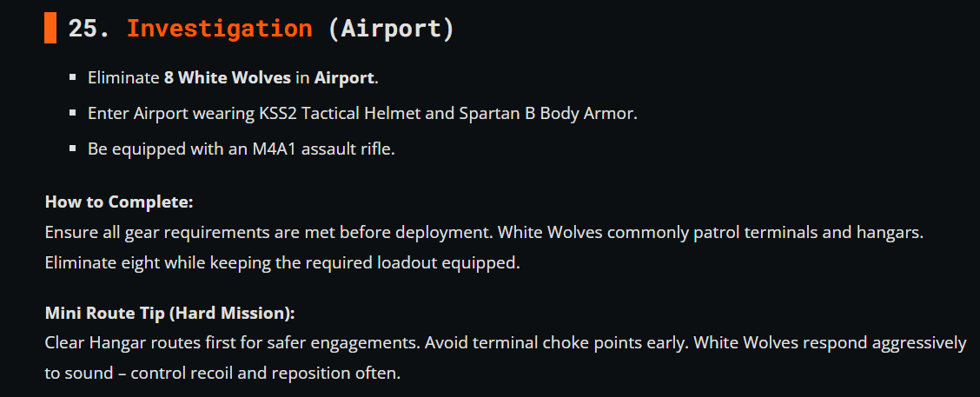
Task: Click the bullet marker before Eliminate
Action: [73, 78]
